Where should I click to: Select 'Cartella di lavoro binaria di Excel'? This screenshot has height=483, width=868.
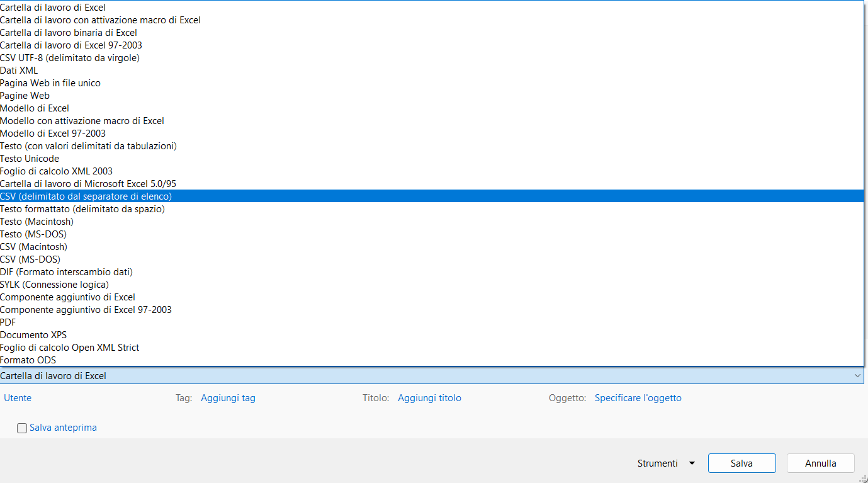(x=432, y=33)
